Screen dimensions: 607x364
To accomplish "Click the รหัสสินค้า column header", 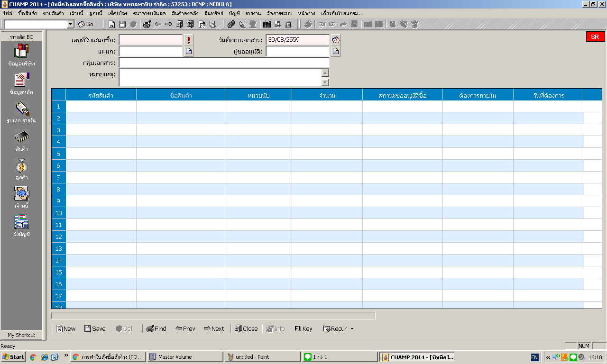I will pos(101,95).
